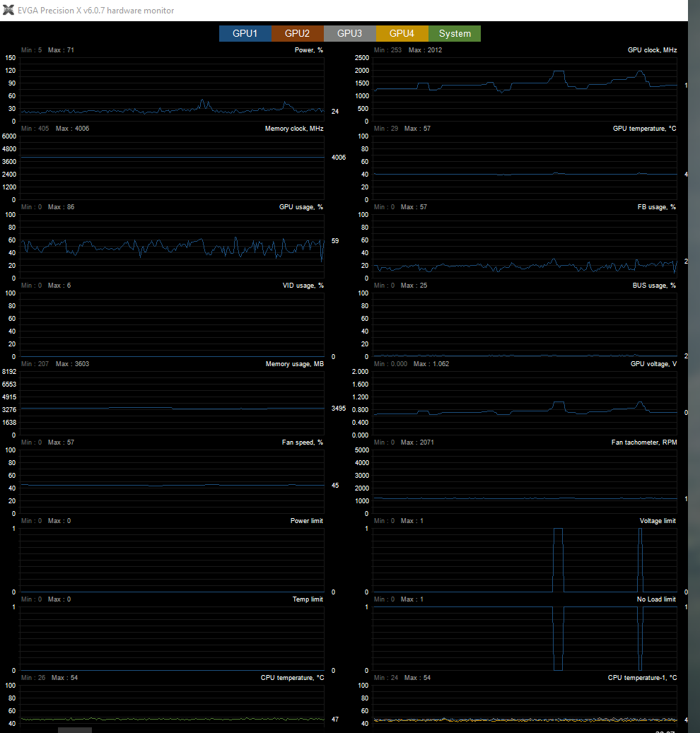
Task: Open the GPU3 tab
Action: coord(350,34)
